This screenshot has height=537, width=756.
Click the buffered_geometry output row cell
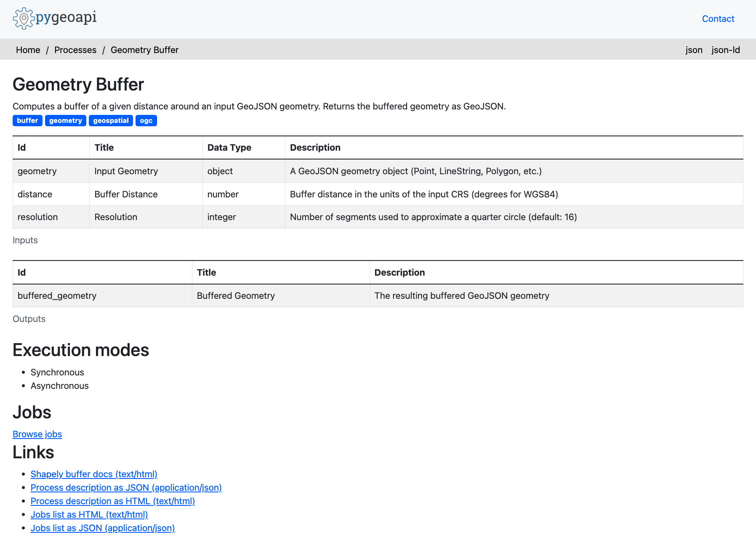57,296
